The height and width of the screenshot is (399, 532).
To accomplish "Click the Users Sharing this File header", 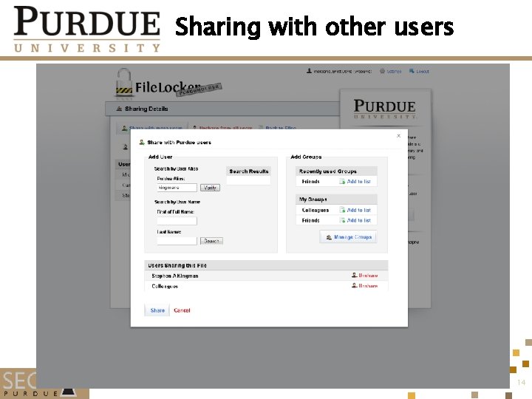I will tap(266, 265).
